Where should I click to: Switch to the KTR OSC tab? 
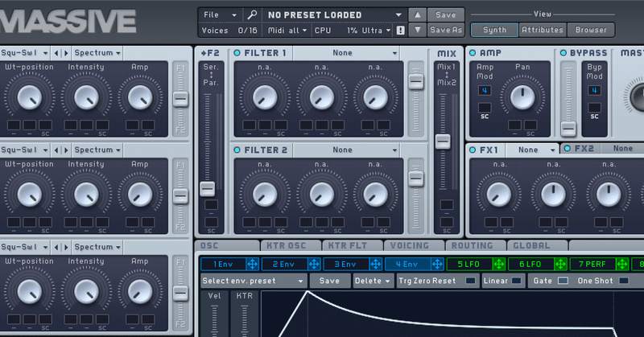click(291, 245)
